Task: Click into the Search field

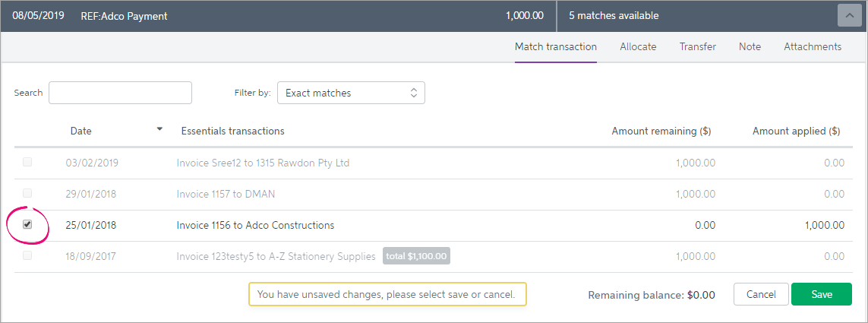Action: [x=120, y=93]
